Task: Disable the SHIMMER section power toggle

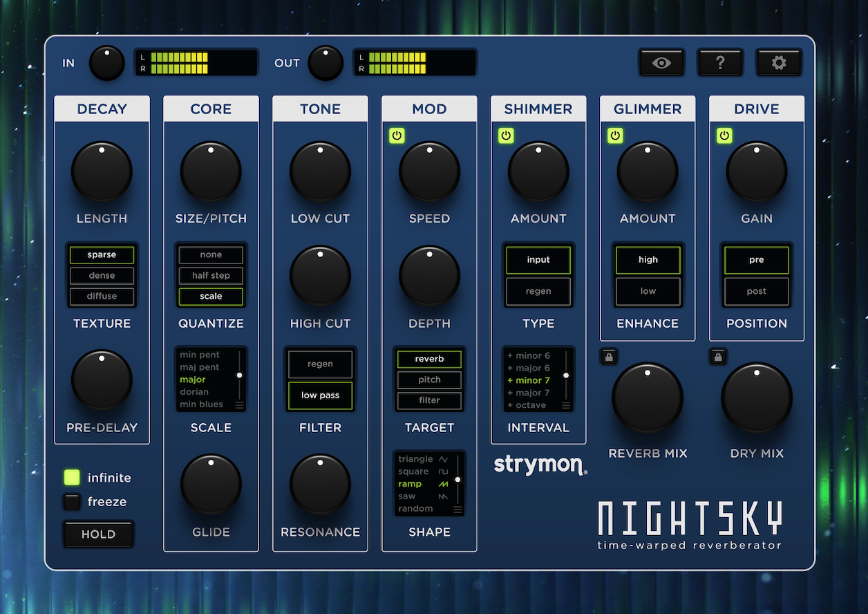Action: (506, 136)
